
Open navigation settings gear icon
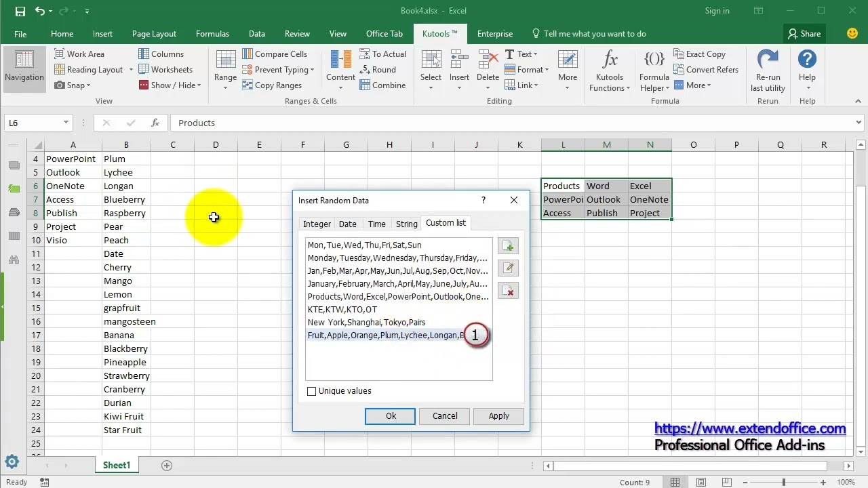[x=12, y=462]
